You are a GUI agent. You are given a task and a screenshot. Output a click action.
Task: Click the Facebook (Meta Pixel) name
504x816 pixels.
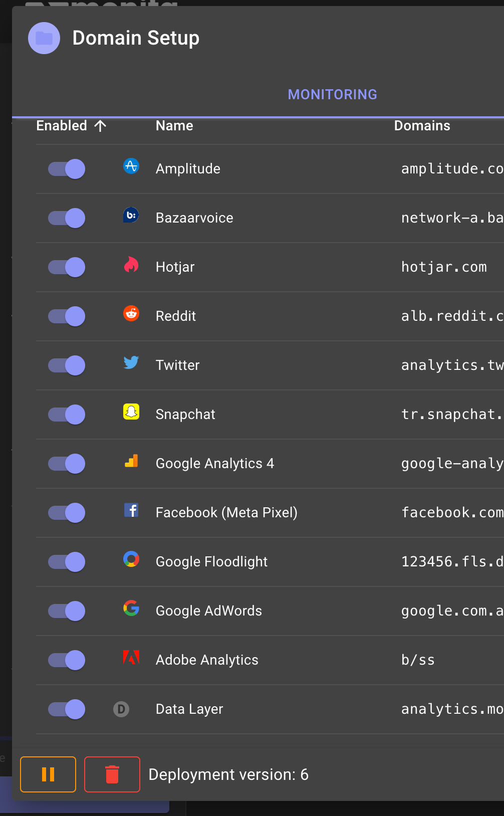(x=226, y=513)
